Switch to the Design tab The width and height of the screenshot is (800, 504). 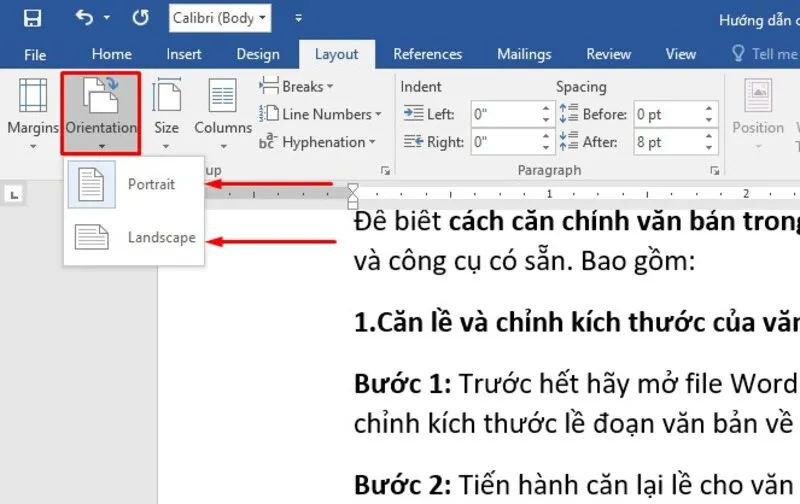click(x=258, y=54)
